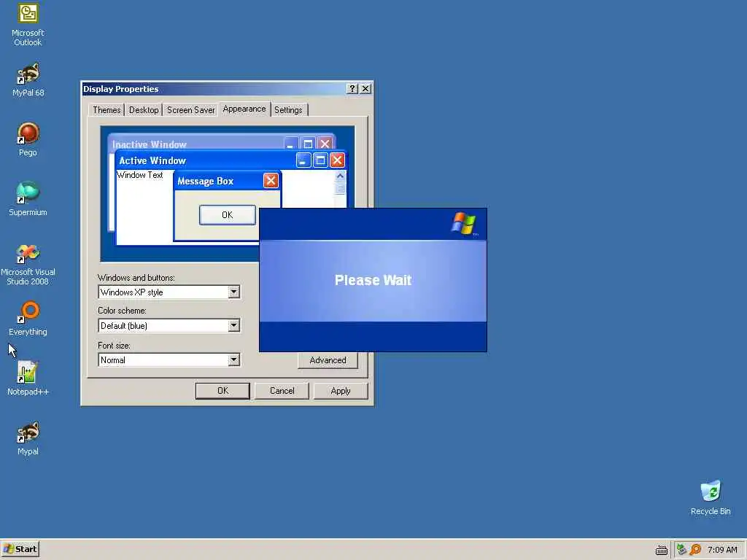This screenshot has height=560, width=747.
Task: Switch to the Themes tab
Action: [x=107, y=110]
